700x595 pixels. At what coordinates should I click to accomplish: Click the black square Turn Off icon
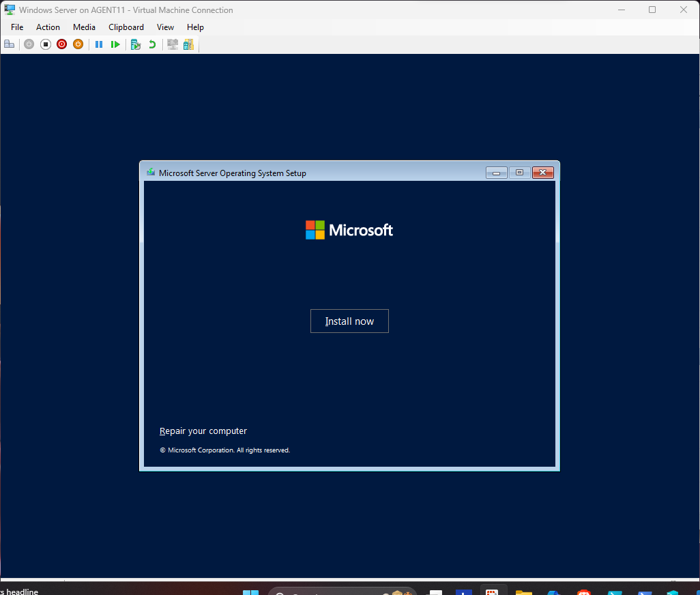(46, 44)
